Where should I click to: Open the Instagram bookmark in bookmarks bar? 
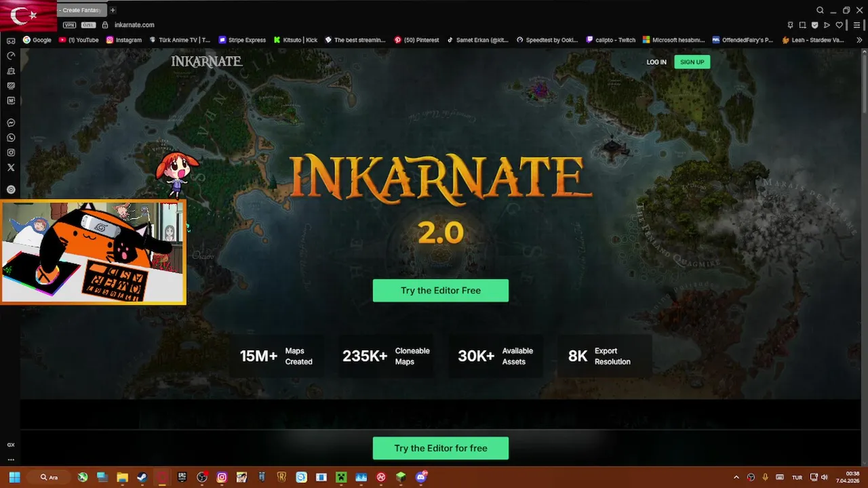click(124, 40)
